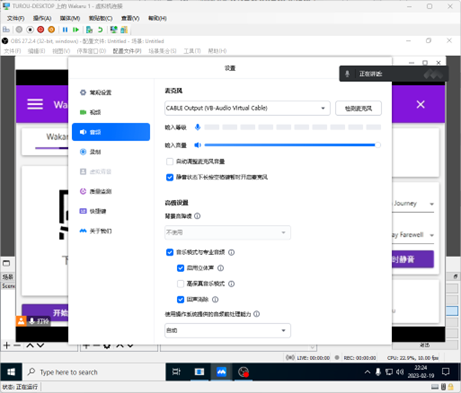Uncheck 音乐模式与专业音频 checkbox
Image resolution: width=461 pixels, height=393 pixels.
click(x=170, y=252)
